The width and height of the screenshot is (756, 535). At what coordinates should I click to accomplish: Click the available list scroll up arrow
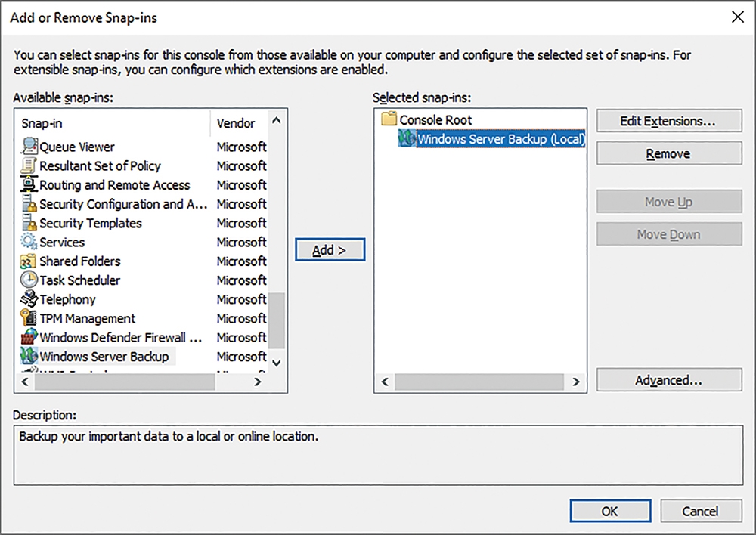(276, 120)
